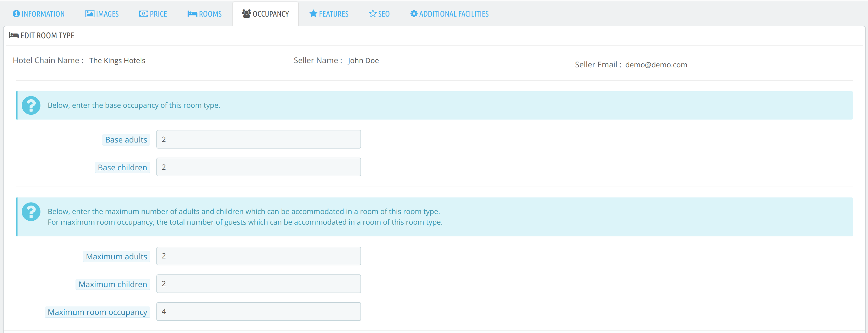Click the help icon in maximum occupancy notice
This screenshot has height=333, width=868.
coord(31,212)
